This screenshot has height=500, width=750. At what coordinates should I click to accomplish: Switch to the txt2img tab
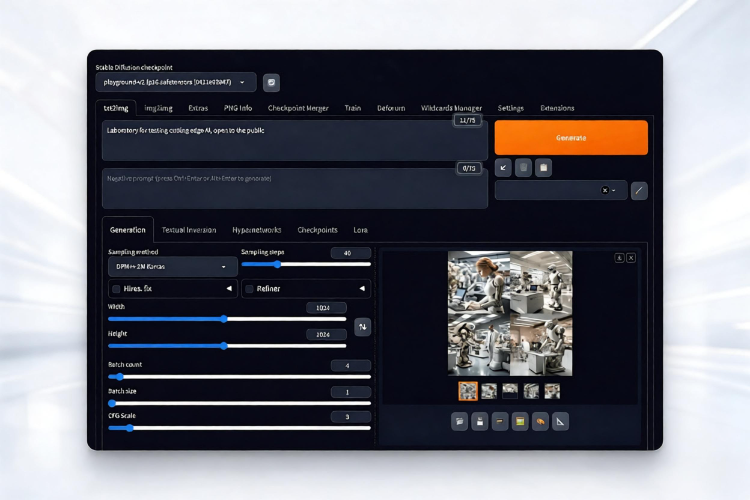tap(116, 108)
